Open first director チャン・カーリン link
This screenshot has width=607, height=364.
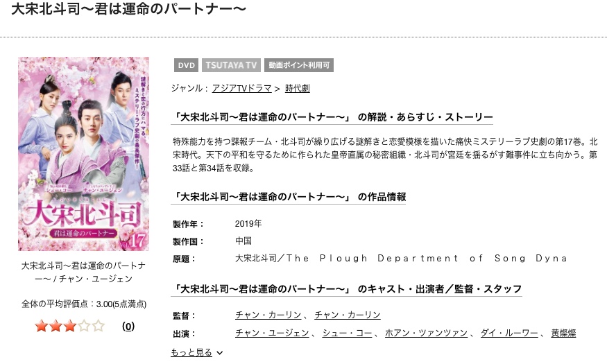pos(268,315)
